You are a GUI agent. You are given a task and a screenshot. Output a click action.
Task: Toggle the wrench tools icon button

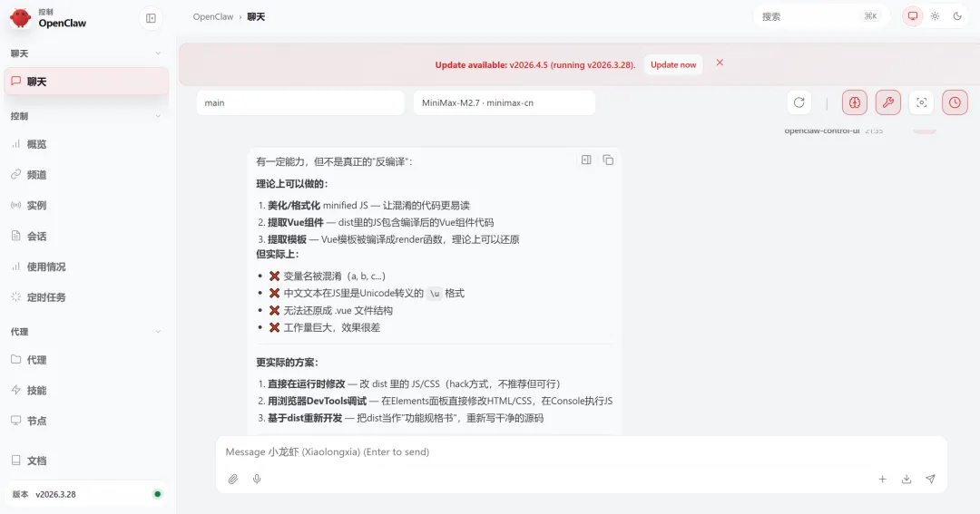[888, 102]
